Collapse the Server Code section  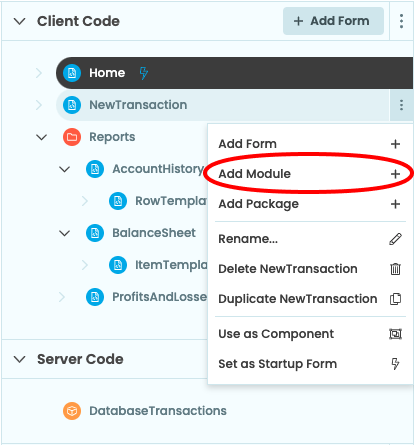[x=20, y=359]
